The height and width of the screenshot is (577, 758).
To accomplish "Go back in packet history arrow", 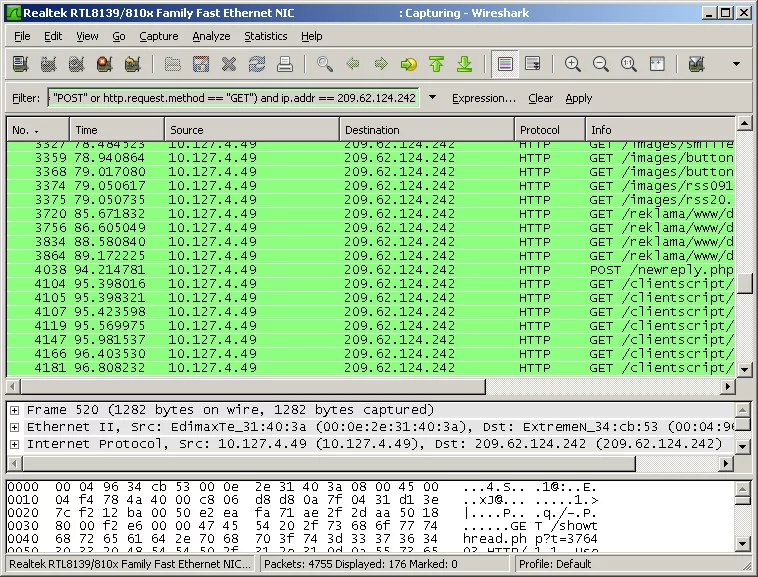I will [x=353, y=64].
